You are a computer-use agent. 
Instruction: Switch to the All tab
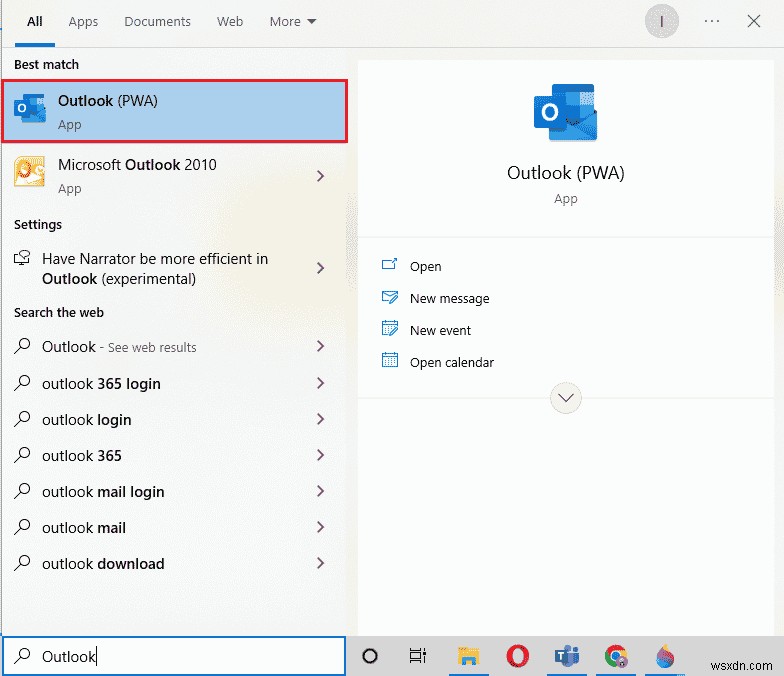(34, 22)
